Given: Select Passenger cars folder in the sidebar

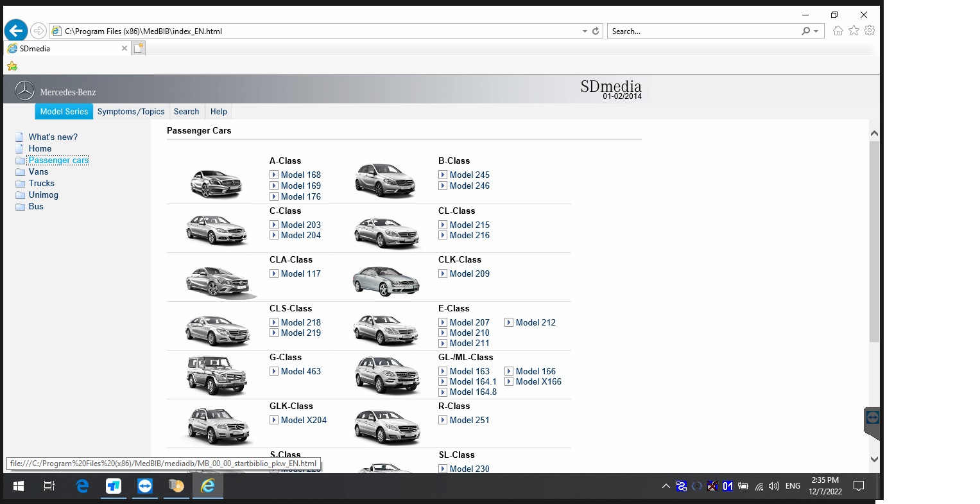Looking at the screenshot, I should (58, 161).
